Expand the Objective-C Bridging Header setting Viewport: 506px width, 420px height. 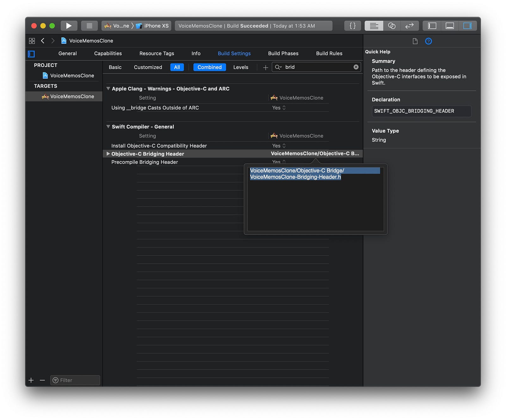(108, 154)
